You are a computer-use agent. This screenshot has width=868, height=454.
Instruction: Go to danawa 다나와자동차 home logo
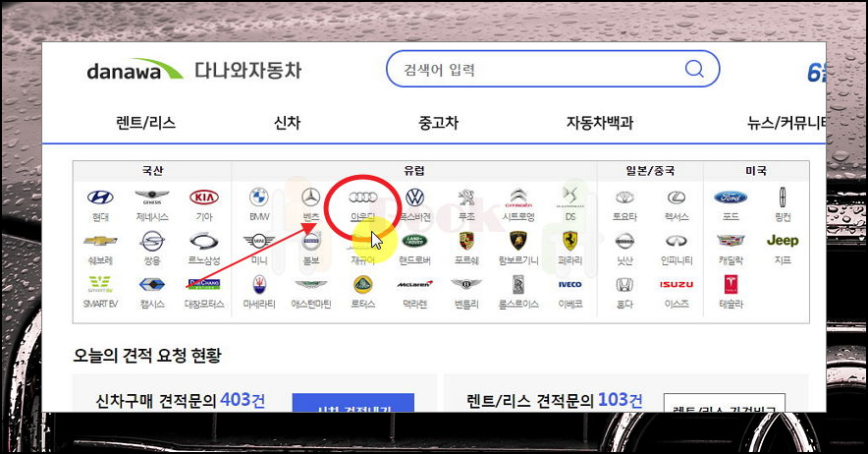(x=193, y=71)
